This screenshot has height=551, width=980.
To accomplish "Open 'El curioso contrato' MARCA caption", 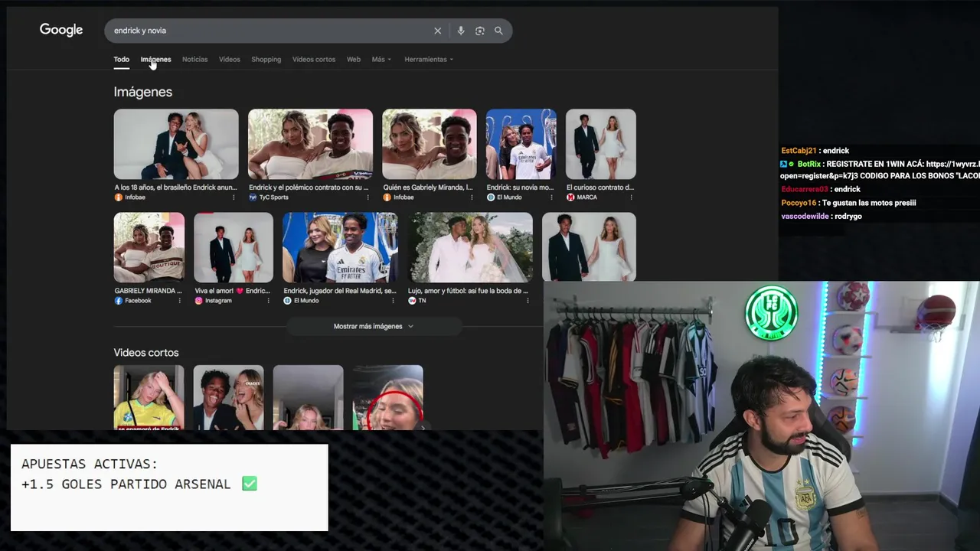I will click(x=600, y=187).
